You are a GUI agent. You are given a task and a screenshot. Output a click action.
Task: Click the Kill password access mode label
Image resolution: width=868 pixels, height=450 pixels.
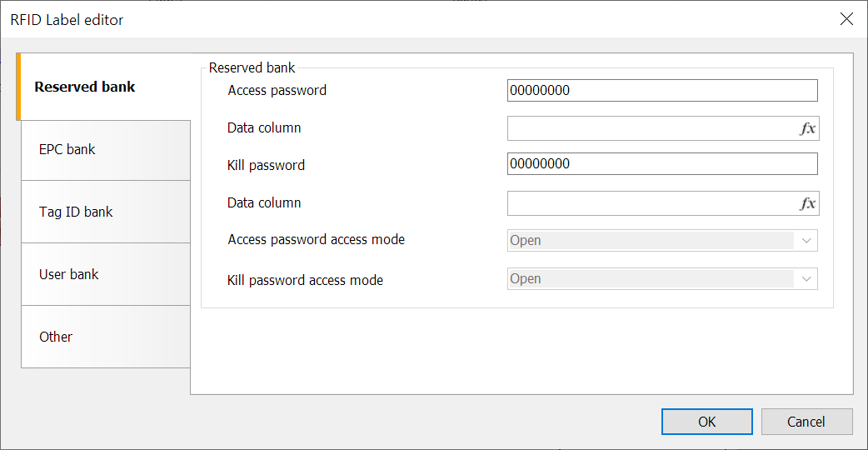pyautogui.click(x=305, y=281)
